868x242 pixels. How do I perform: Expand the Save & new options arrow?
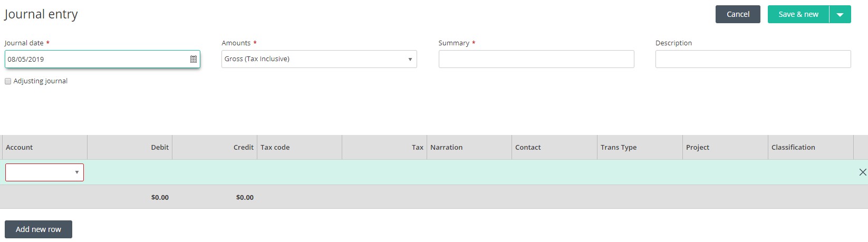[840, 15]
